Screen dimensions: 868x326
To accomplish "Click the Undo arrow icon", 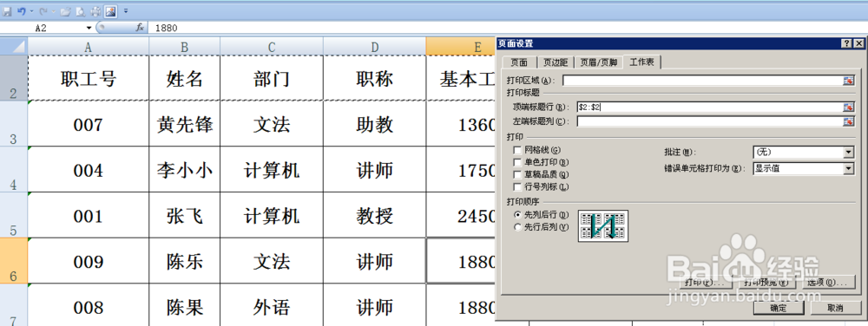I will point(22,10).
